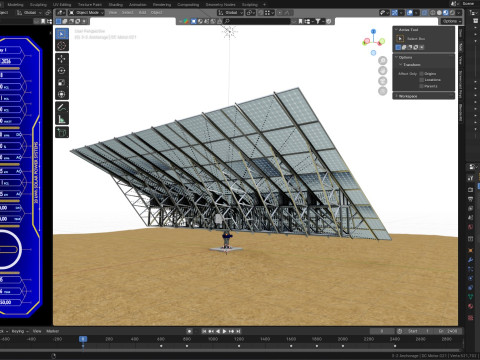Expand the Workspace panel
This screenshot has width=480, height=360.
(396, 96)
